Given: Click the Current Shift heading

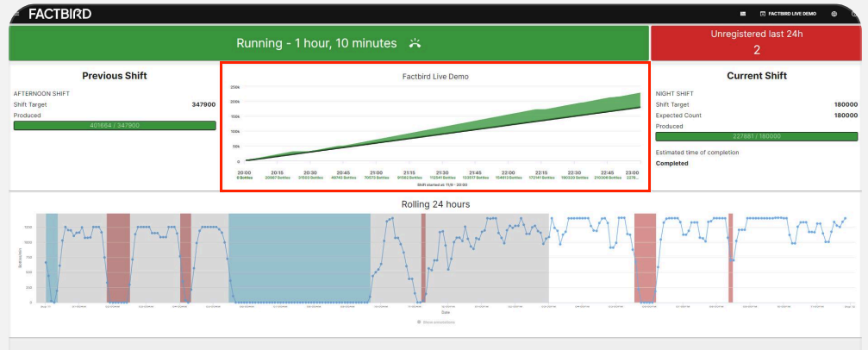Looking at the screenshot, I should (757, 76).
